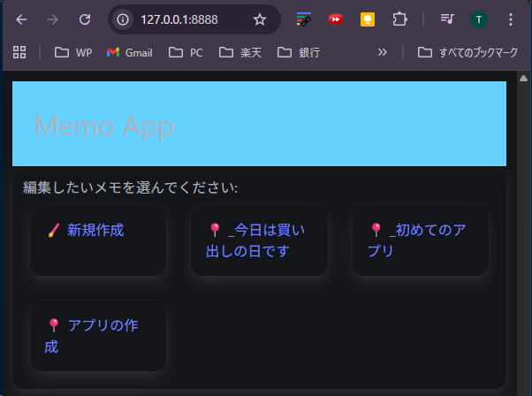Open the yellow Google Keep extension
The height and width of the screenshot is (396, 532).
pyautogui.click(x=368, y=19)
